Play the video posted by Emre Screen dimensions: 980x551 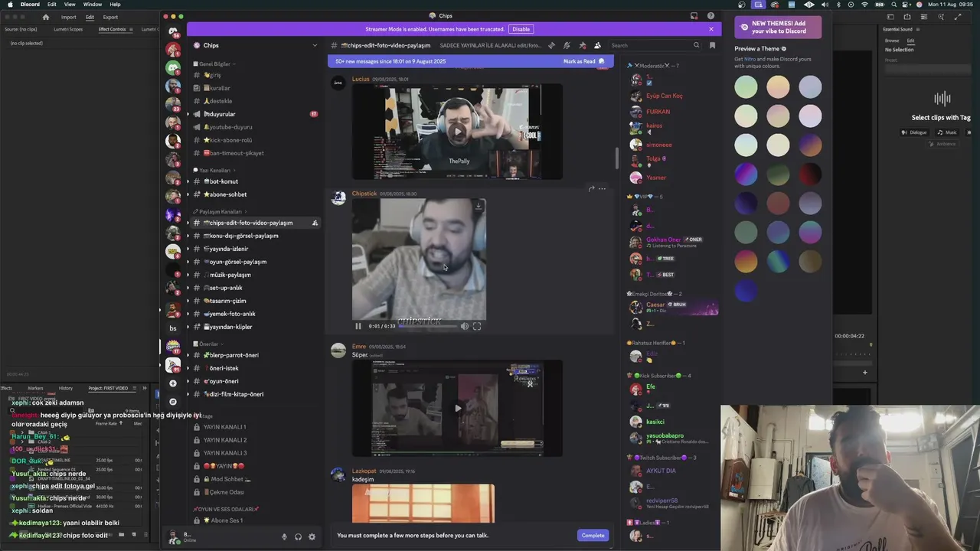click(x=457, y=408)
